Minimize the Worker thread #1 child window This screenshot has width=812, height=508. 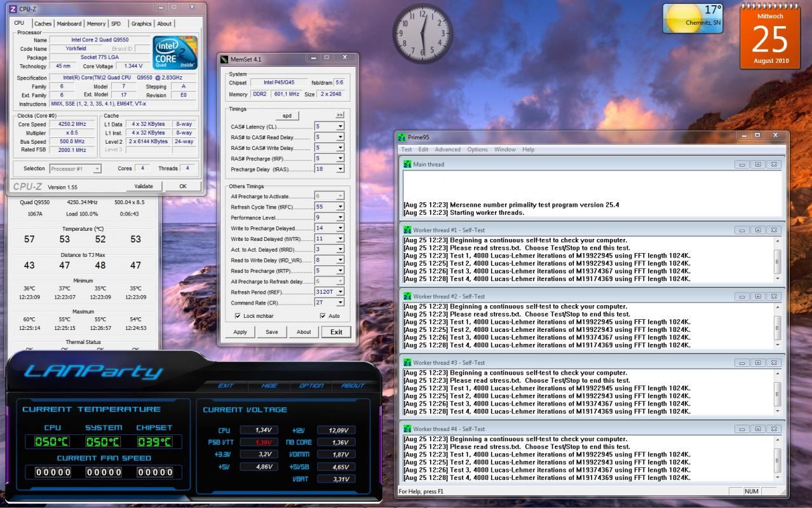[x=741, y=230]
